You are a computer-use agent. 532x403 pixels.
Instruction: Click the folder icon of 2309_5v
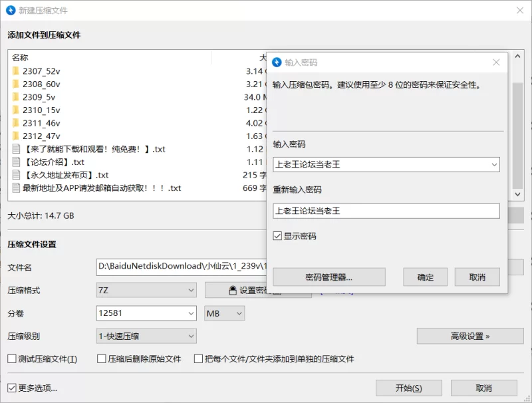pyautogui.click(x=15, y=97)
